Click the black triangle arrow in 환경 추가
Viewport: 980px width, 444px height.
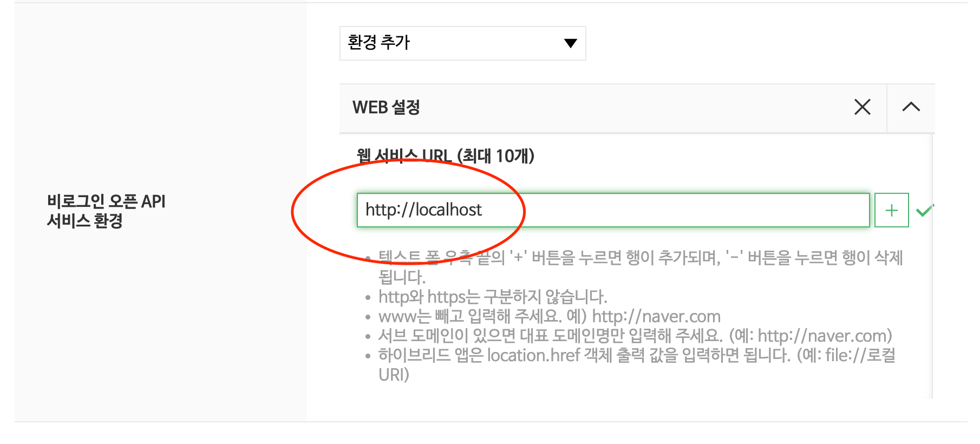click(570, 43)
